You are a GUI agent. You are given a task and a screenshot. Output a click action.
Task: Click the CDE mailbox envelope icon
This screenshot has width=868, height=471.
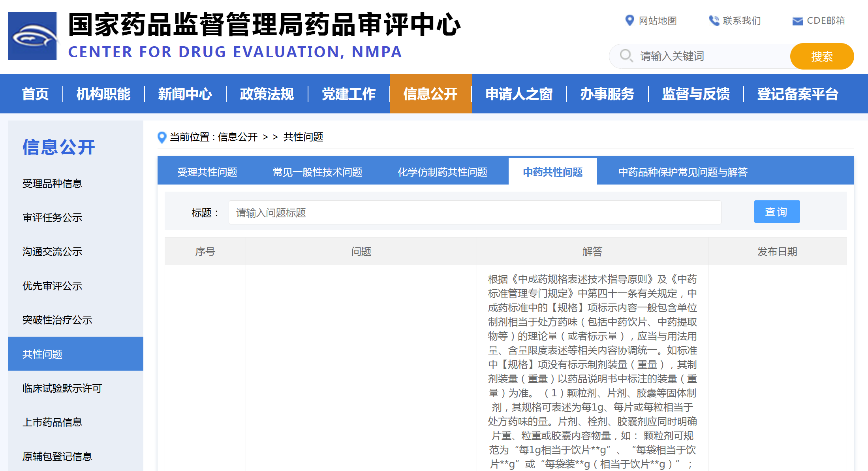798,21
